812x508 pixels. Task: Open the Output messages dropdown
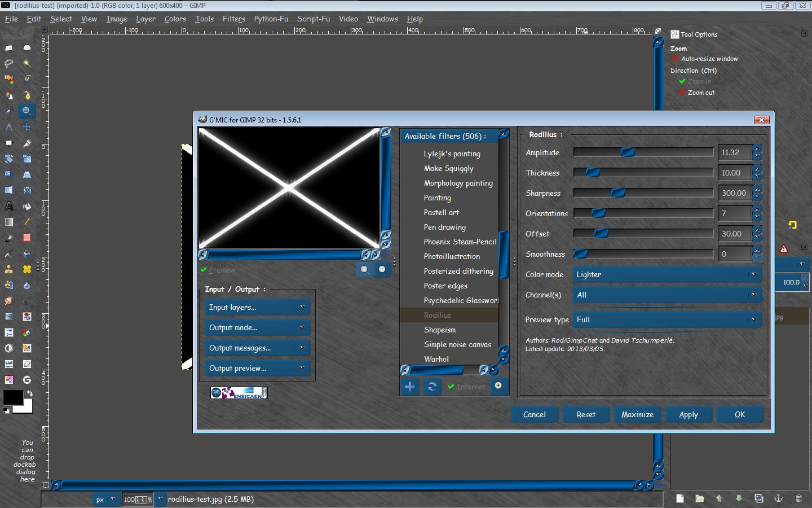coord(258,348)
